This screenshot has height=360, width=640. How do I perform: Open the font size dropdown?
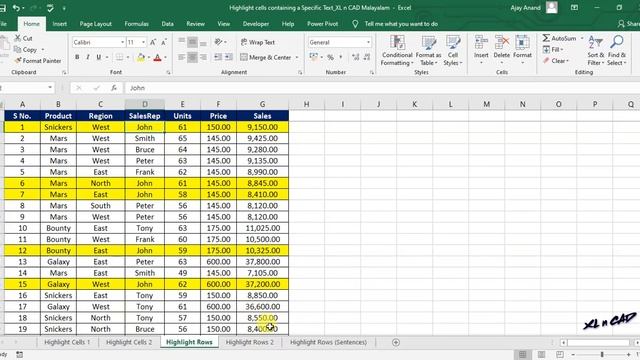143,42
